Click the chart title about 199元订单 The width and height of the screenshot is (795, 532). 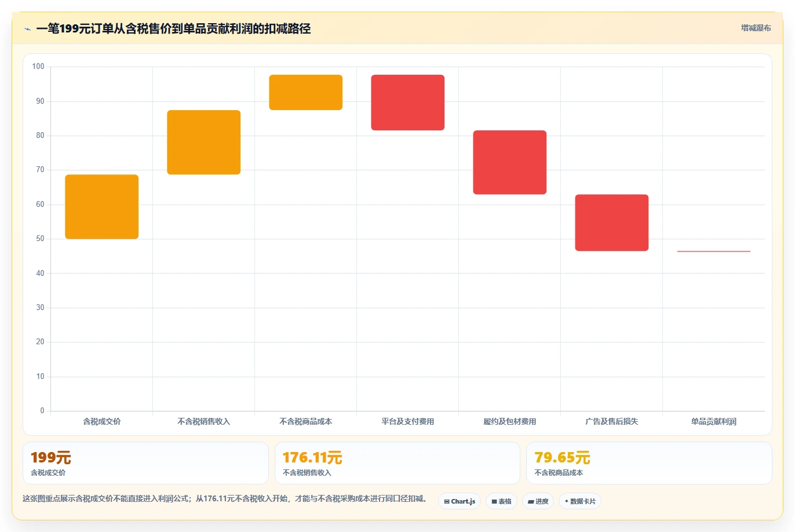(173, 28)
